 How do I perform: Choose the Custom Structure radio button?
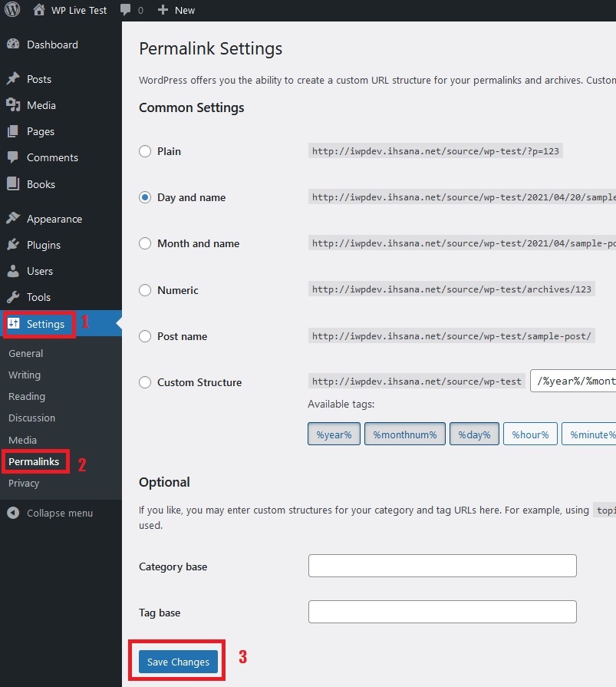click(x=145, y=382)
